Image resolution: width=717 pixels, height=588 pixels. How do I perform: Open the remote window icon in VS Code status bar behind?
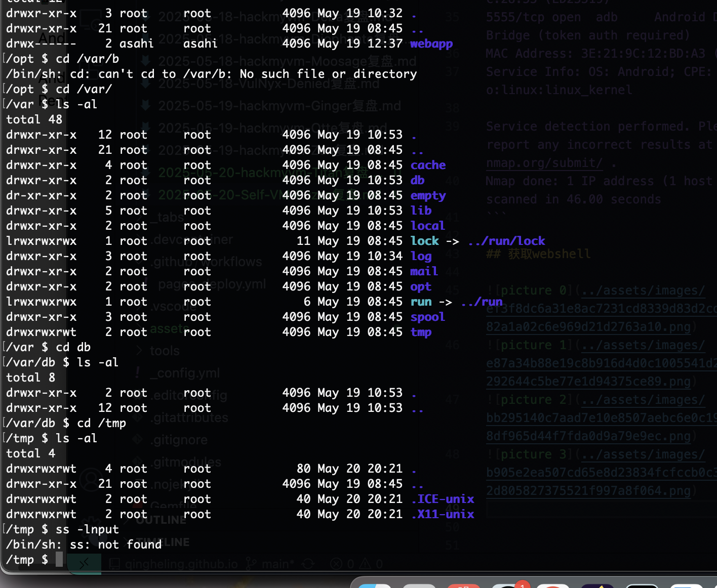84,563
